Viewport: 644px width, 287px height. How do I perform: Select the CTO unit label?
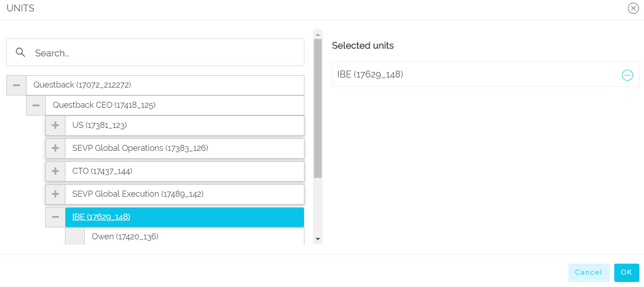point(102,171)
